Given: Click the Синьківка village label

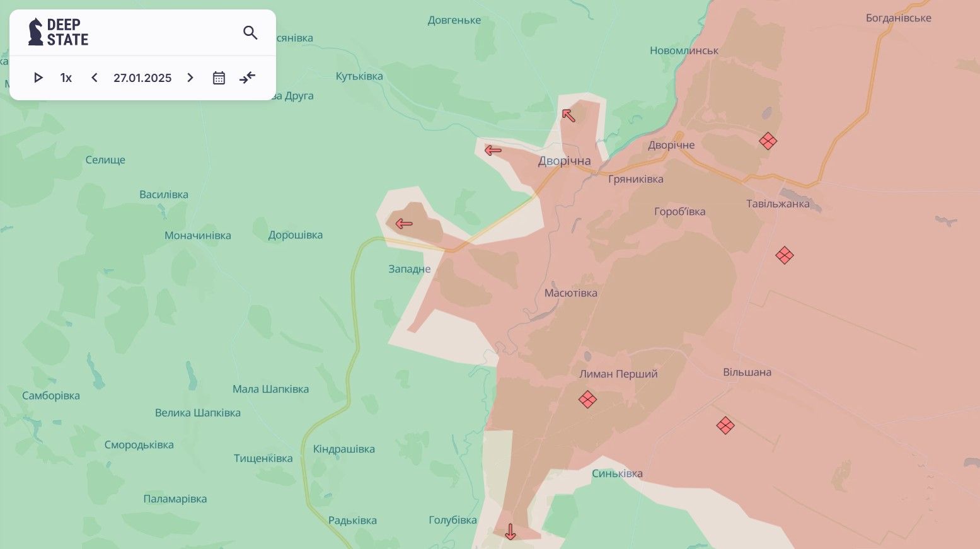Looking at the screenshot, I should click(617, 473).
